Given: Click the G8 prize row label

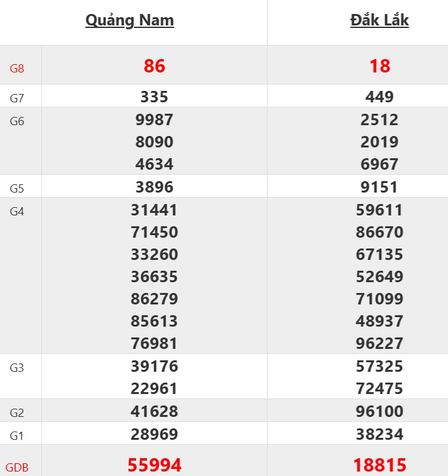Looking at the screenshot, I should click(x=17, y=67).
